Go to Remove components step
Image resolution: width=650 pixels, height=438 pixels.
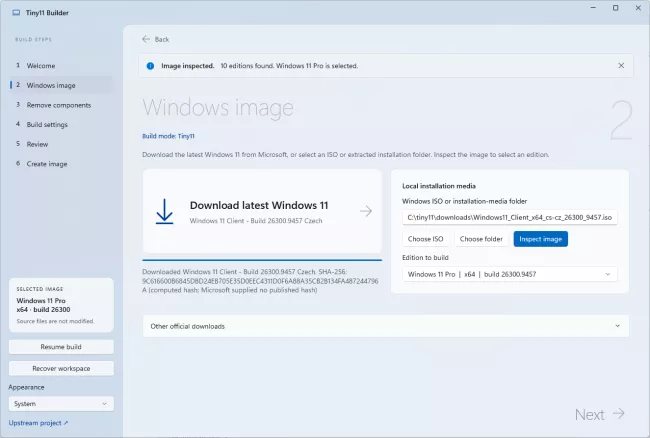point(61,105)
